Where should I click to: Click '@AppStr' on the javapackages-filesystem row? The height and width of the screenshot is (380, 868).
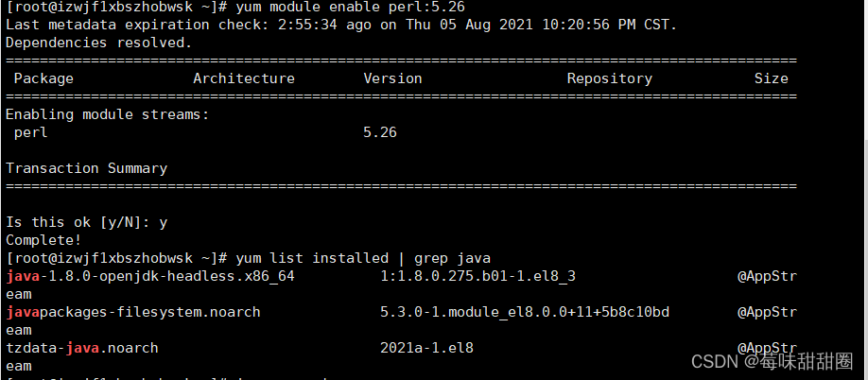pos(767,313)
